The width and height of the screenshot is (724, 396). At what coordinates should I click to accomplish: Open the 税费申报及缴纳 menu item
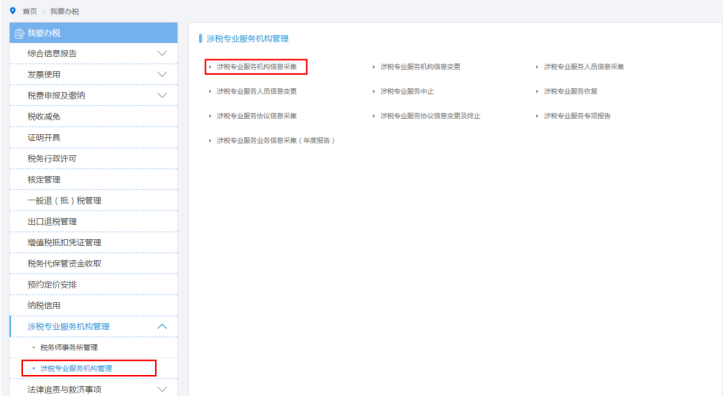94,96
